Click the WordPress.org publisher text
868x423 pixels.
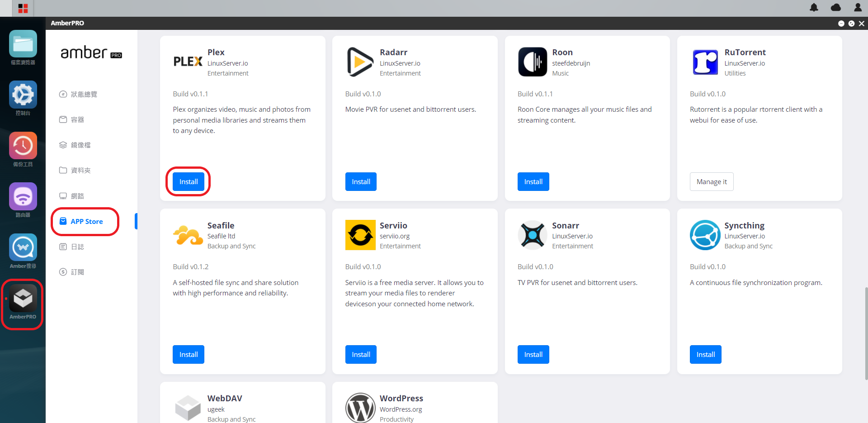pyautogui.click(x=401, y=409)
